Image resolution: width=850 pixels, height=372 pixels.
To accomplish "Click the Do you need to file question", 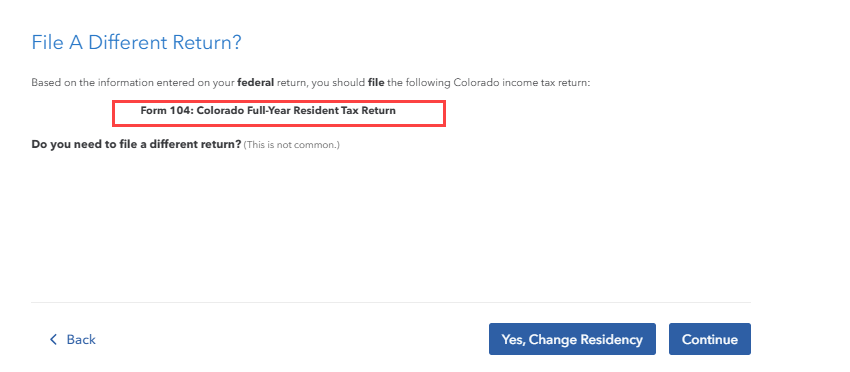I will pos(136,145).
